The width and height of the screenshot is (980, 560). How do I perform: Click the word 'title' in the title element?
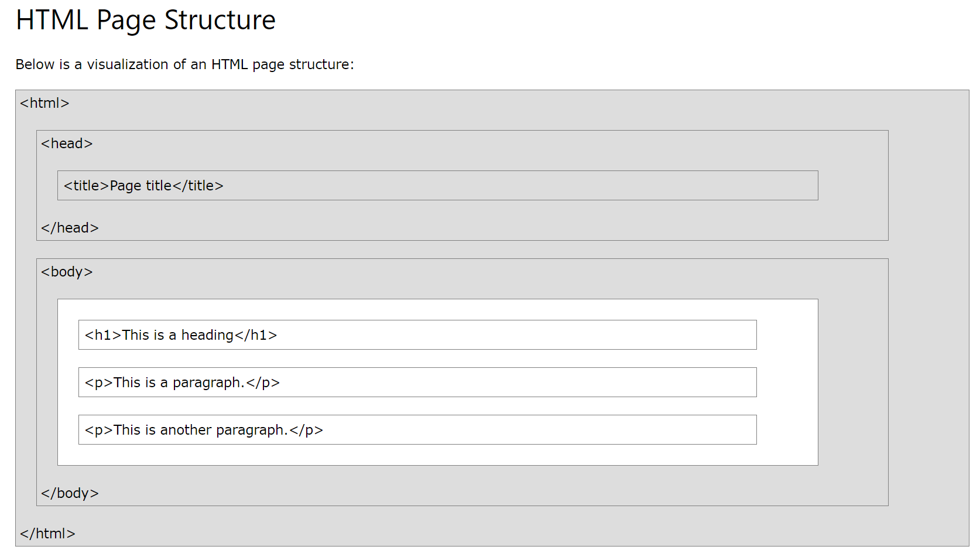click(x=159, y=186)
